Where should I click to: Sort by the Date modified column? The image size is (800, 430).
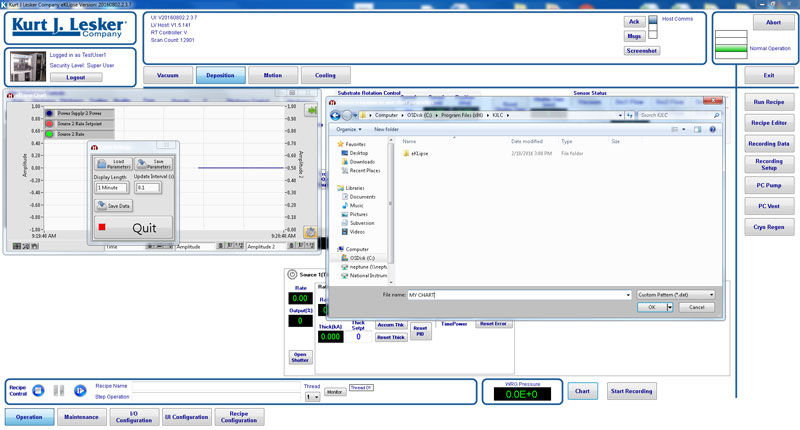527,141
